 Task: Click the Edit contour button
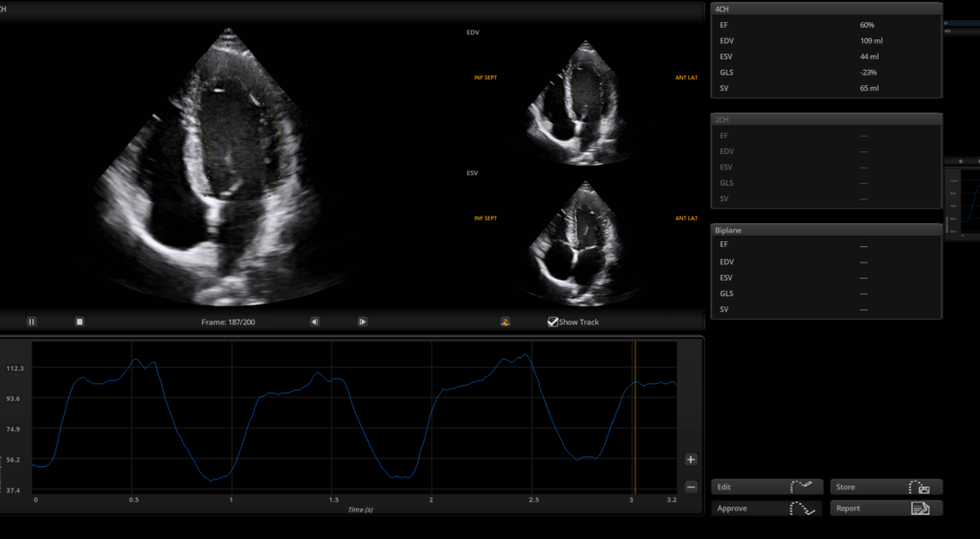[x=767, y=486]
